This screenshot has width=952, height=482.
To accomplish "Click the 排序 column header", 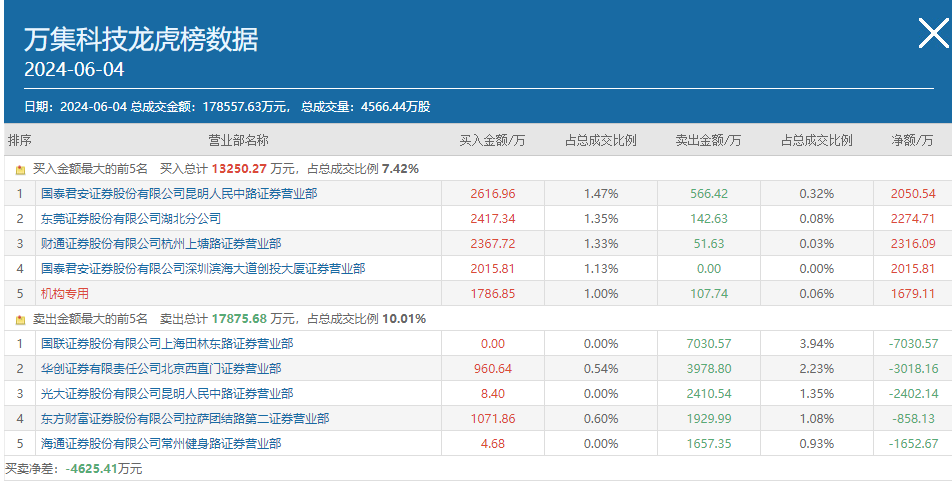I will coord(19,140).
